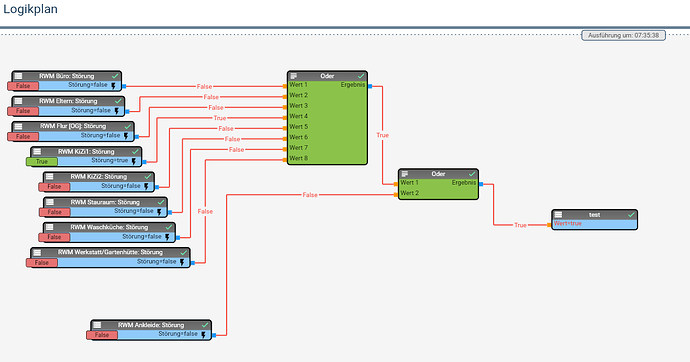Click the green True badge of RWM KiZi1
This screenshot has height=362, width=690.
pyautogui.click(x=42, y=161)
